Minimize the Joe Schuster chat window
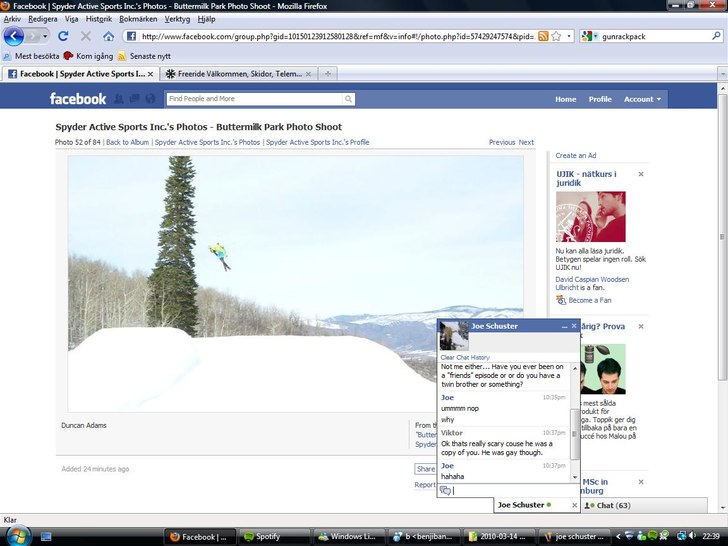 tap(563, 326)
